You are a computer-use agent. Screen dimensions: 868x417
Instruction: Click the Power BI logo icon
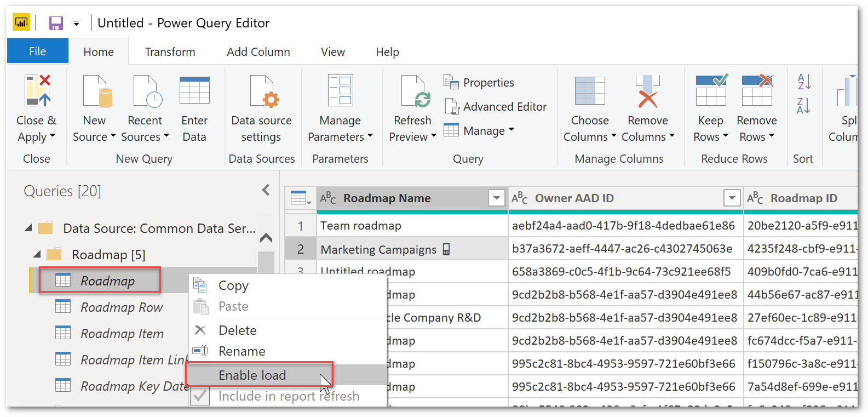pos(21,22)
